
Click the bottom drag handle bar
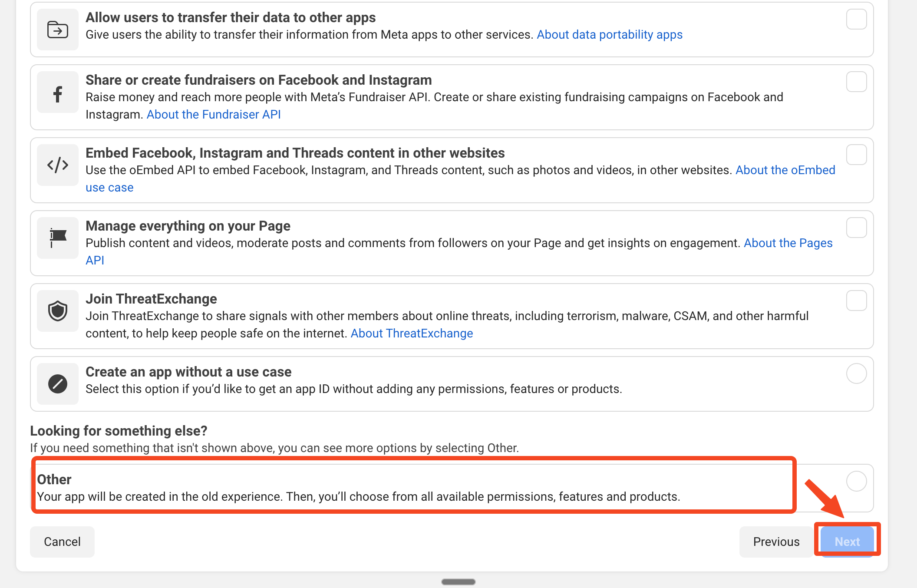(x=458, y=582)
